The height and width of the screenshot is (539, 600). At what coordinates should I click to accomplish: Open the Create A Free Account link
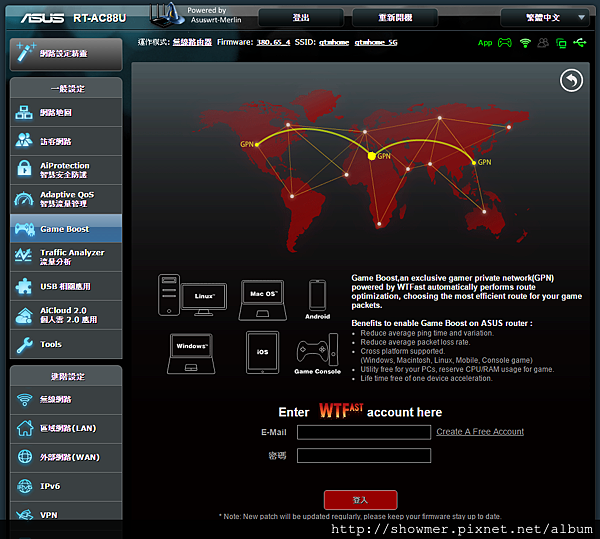[x=480, y=432]
